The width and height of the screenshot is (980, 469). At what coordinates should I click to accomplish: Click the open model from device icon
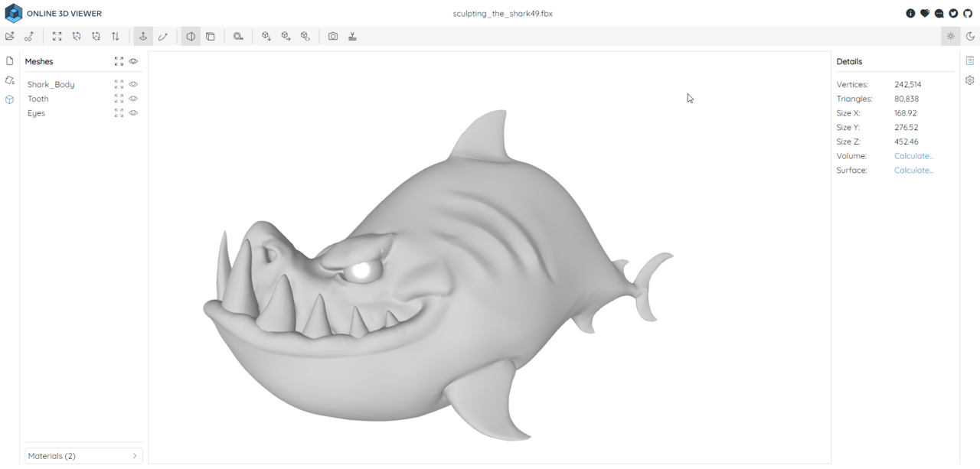[x=9, y=36]
